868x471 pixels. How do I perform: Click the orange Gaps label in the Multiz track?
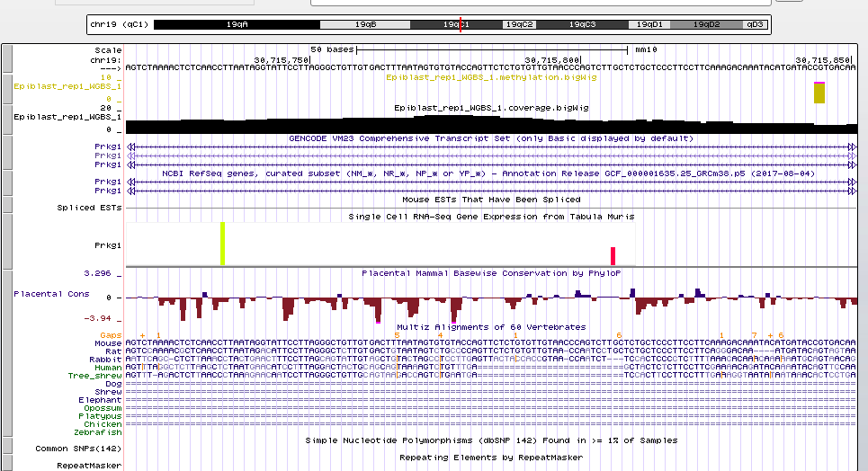click(x=111, y=335)
